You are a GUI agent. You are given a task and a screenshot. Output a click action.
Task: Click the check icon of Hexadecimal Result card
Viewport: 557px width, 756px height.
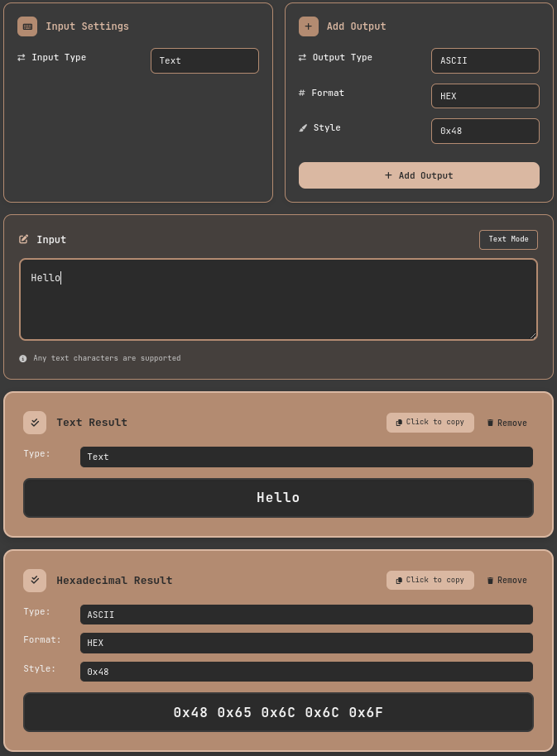click(x=35, y=581)
